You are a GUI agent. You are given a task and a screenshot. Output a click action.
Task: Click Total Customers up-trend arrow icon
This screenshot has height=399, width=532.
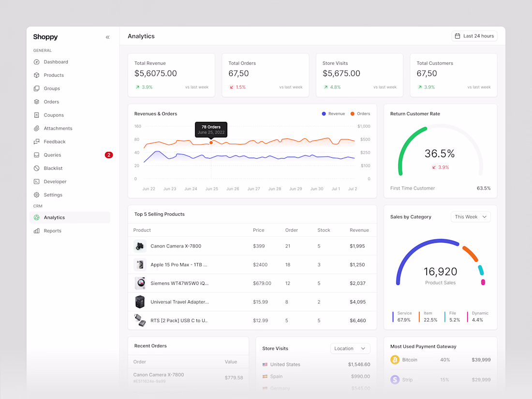tap(420, 87)
